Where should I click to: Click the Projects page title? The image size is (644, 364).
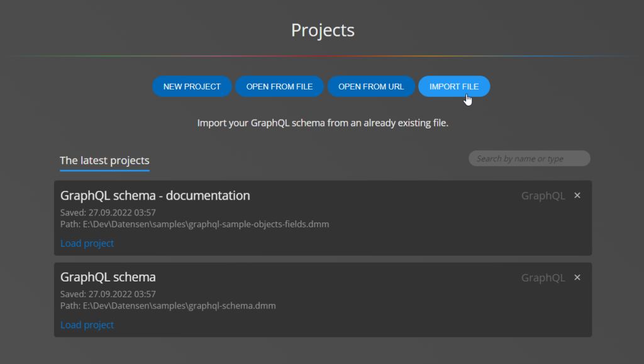[322, 30]
